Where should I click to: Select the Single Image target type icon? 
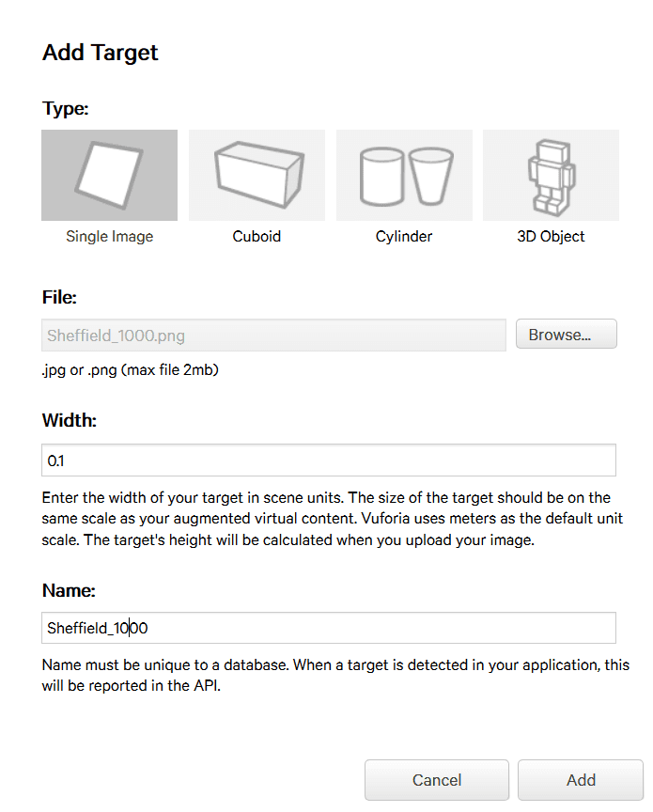(x=109, y=175)
